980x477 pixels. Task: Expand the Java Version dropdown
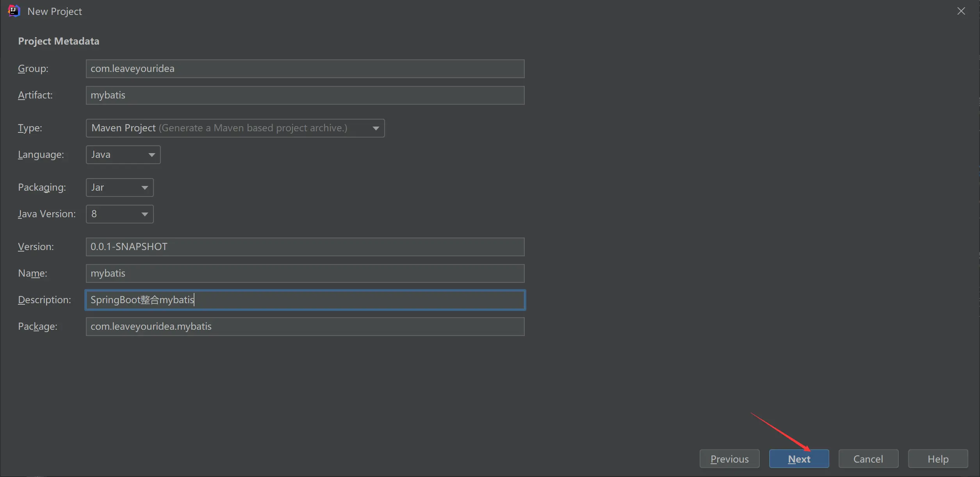click(x=119, y=214)
